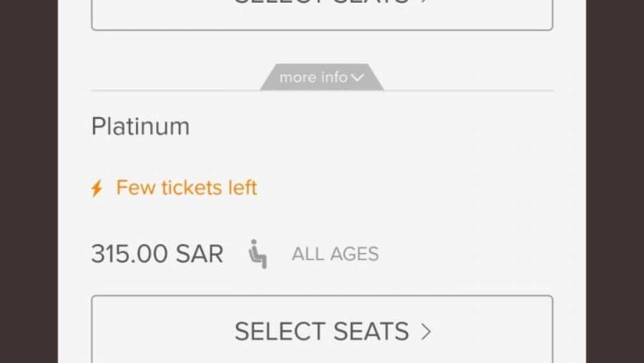Click the right arrow in Platinum's Select Seats
This screenshot has height=363, width=644.
[426, 332]
